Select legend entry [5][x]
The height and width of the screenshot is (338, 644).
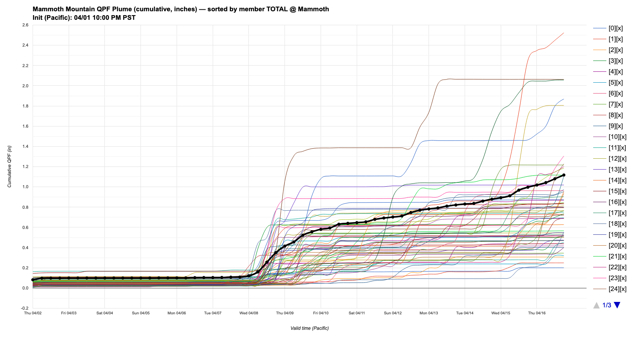pyautogui.click(x=608, y=83)
